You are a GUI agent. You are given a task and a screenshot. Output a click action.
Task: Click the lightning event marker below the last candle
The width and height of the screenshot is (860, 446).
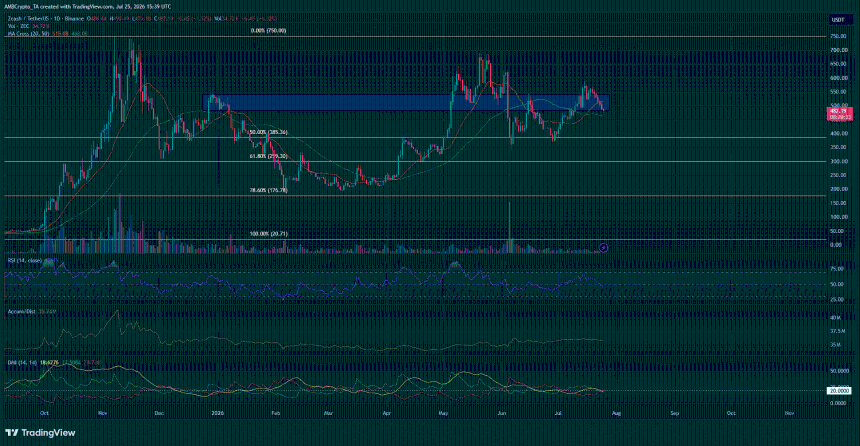[x=603, y=248]
